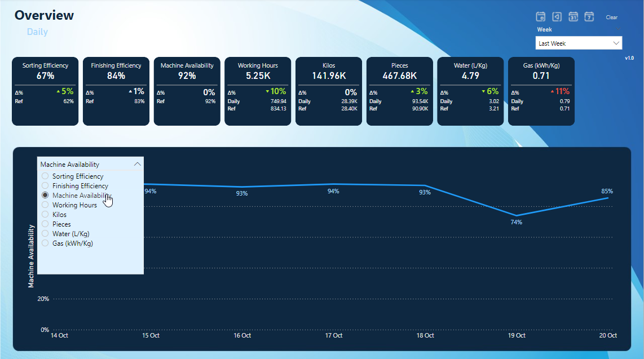
Task: Select the Kilos radio option
Action: click(45, 215)
